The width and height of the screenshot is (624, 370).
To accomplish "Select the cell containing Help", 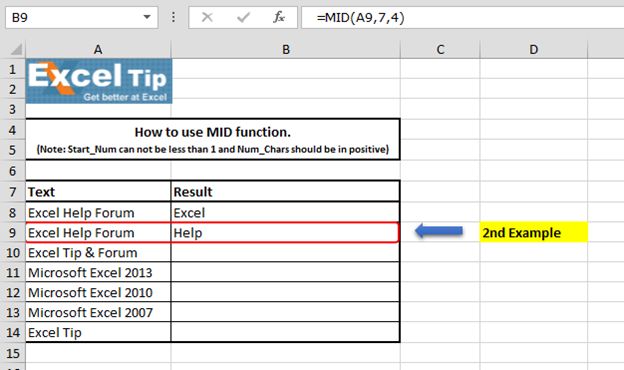I will pos(285,233).
